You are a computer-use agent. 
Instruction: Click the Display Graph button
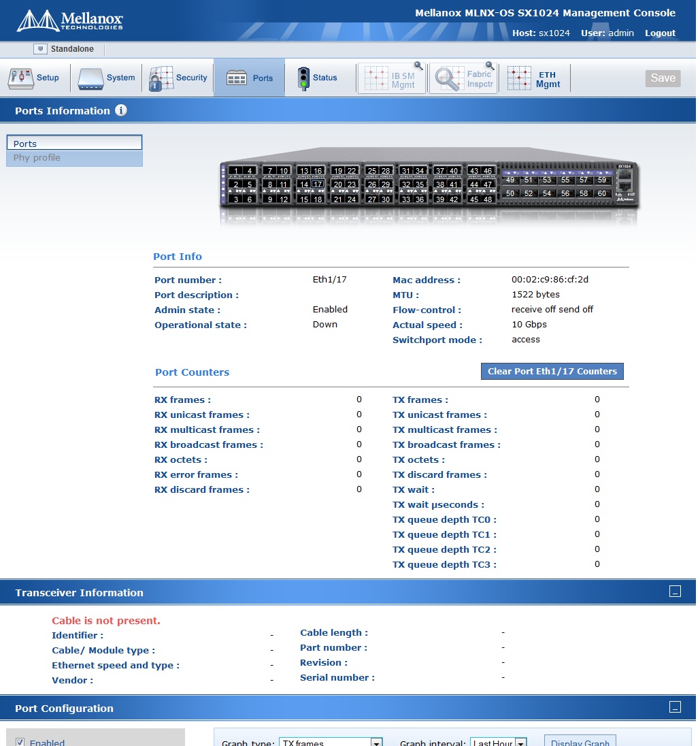click(580, 741)
